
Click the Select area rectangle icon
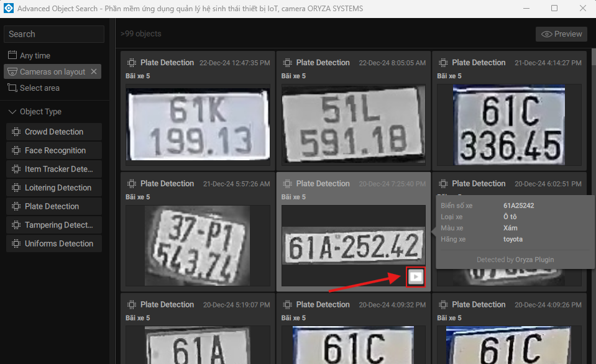click(x=12, y=88)
